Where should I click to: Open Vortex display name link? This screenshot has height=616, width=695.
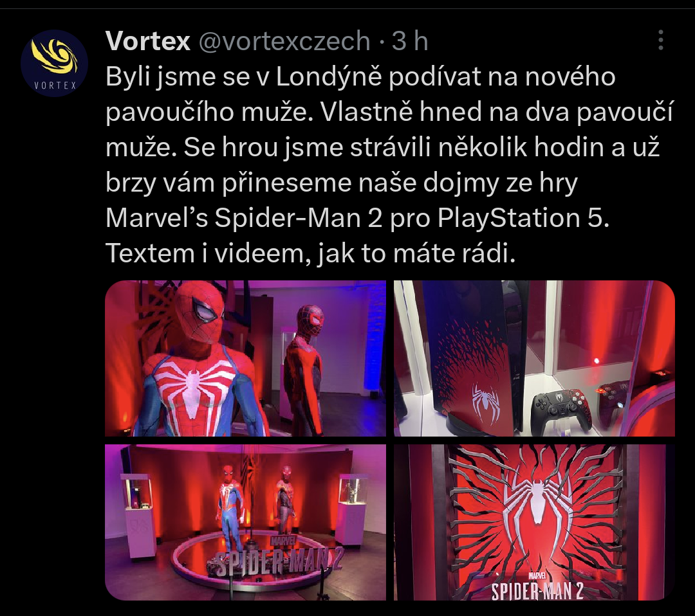147,41
